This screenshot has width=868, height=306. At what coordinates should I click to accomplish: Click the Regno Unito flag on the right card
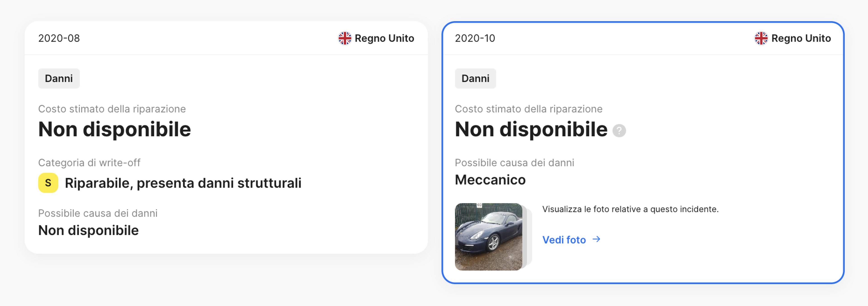tap(761, 38)
